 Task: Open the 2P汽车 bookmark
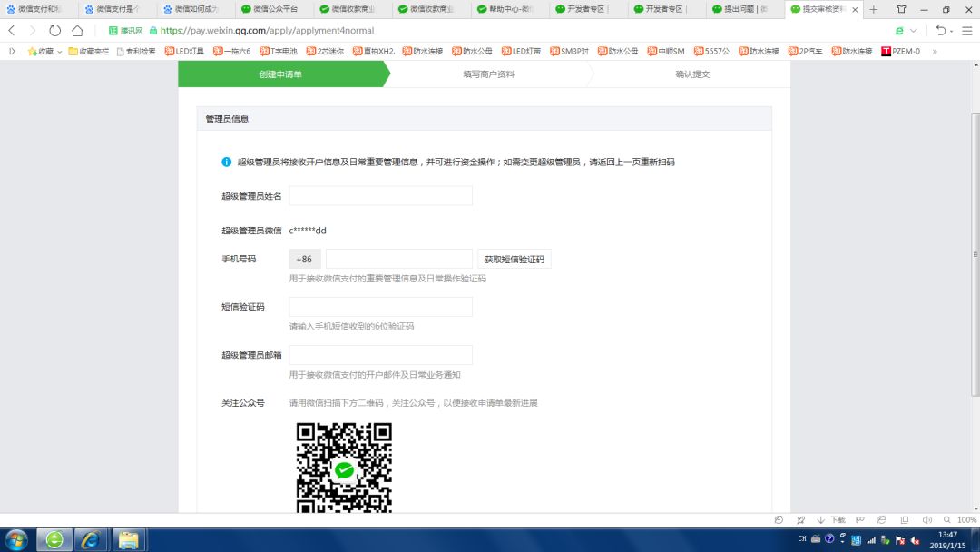(x=805, y=51)
